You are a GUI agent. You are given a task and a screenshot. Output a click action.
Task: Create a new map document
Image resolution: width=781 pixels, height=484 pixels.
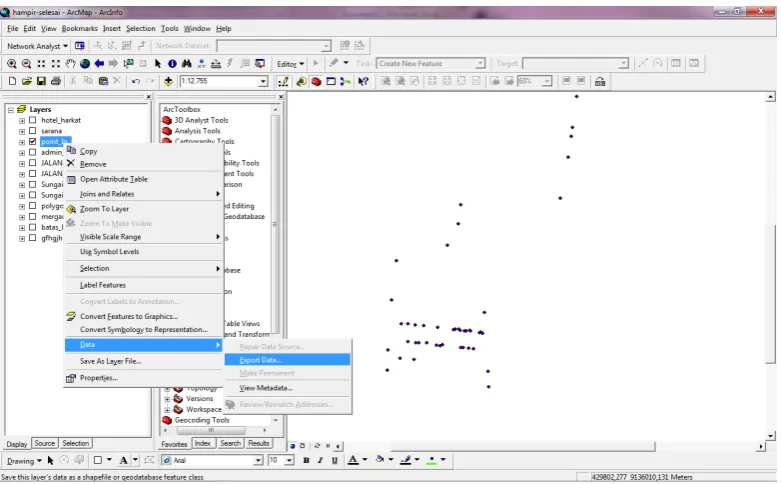[12, 81]
